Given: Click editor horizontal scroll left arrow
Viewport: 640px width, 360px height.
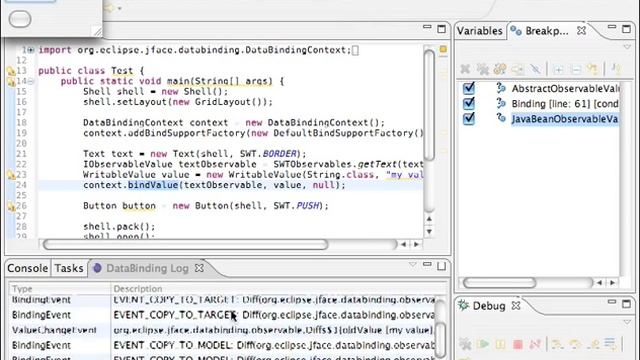Looking at the screenshot, I should click(x=404, y=244).
